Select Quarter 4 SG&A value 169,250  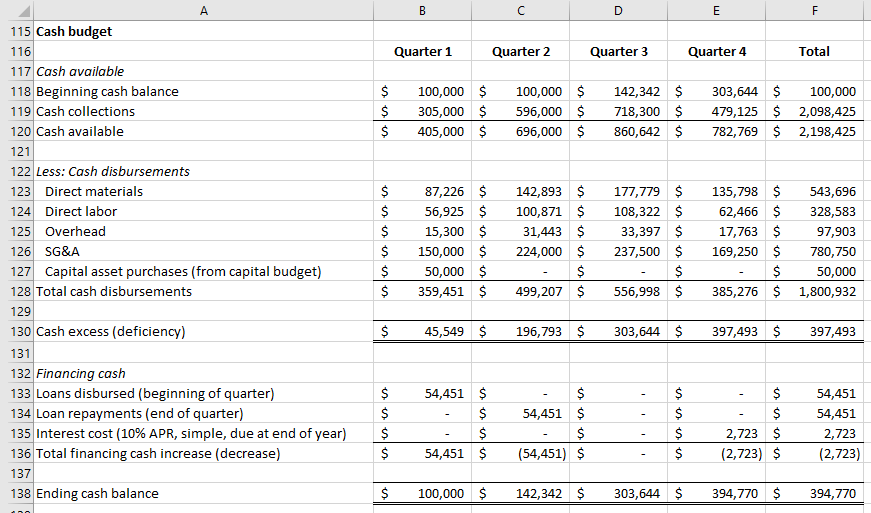point(717,251)
